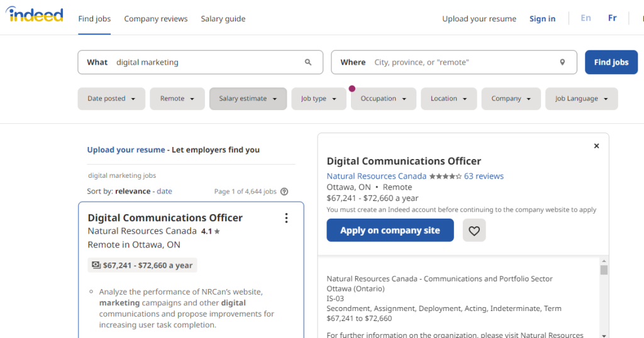This screenshot has width=644, height=338.
Task: Expand the Company filter
Action: [511, 99]
